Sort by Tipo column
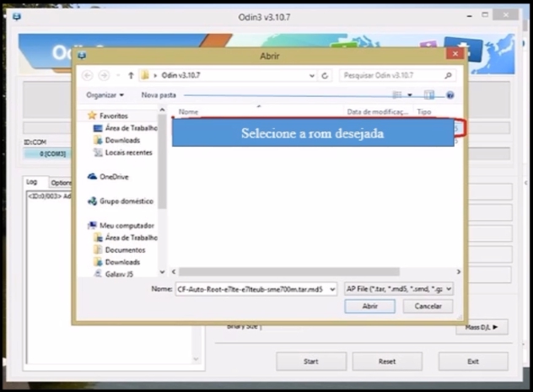Screen dimensions: 533x392 (424, 112)
